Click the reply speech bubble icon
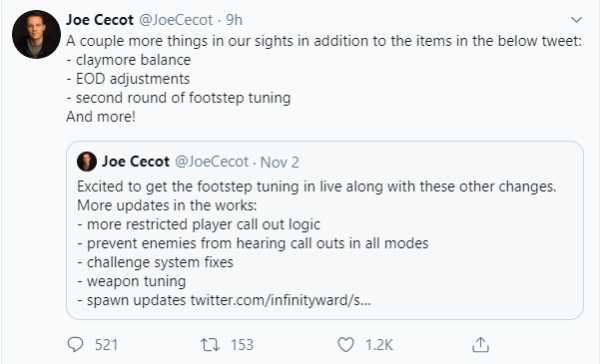 coord(75,345)
